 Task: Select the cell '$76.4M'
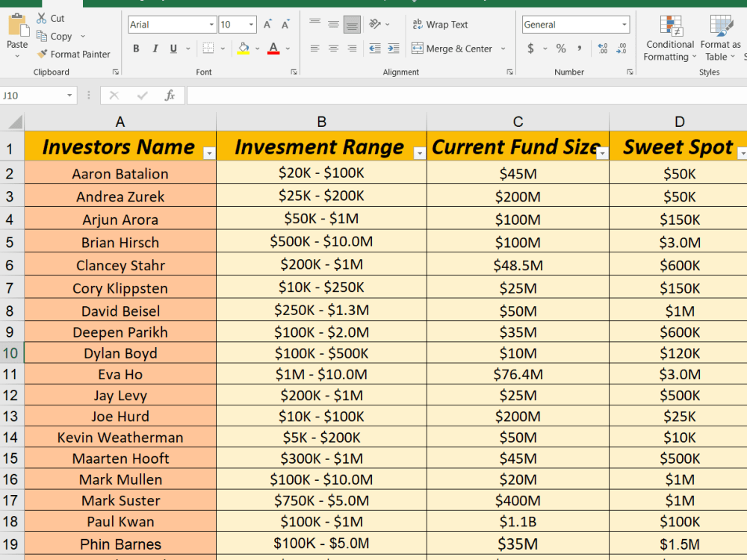click(518, 374)
